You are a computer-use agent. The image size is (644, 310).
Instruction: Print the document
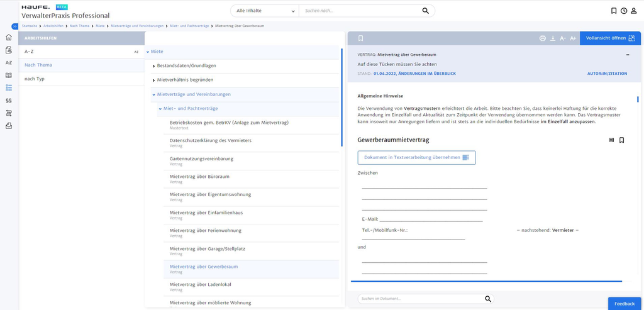click(x=543, y=38)
